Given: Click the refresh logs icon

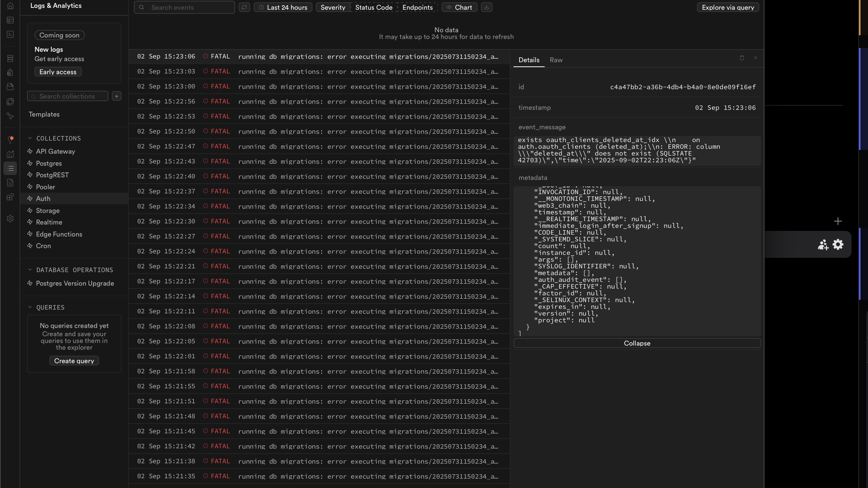Looking at the screenshot, I should point(244,7).
